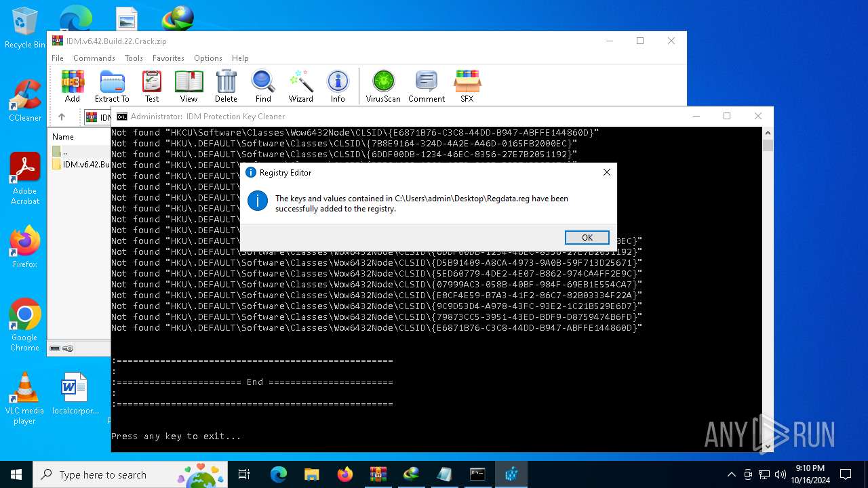
Task: Open the Favorites menu
Action: pos(168,58)
